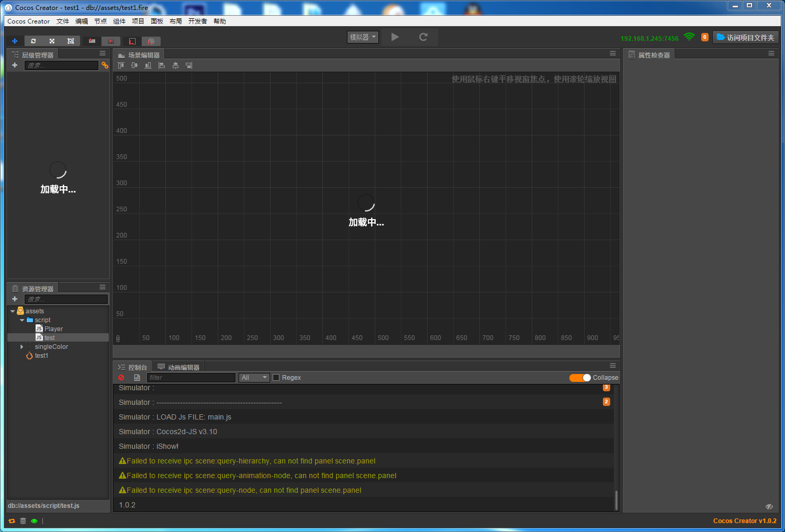The height and width of the screenshot is (532, 785).
Task: Create new asset with plus icon in assets panel
Action: pos(15,299)
